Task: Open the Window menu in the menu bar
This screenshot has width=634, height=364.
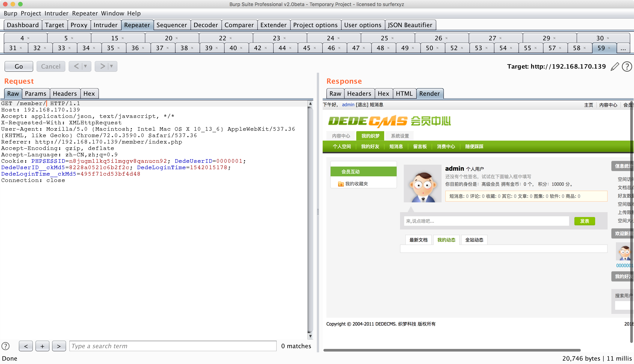Action: click(113, 13)
